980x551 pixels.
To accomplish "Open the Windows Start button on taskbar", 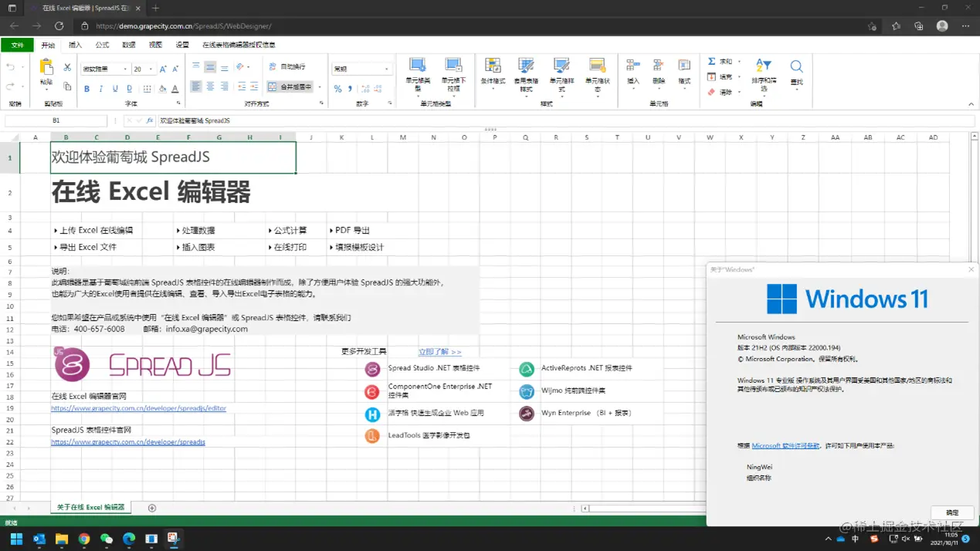I will click(x=16, y=539).
